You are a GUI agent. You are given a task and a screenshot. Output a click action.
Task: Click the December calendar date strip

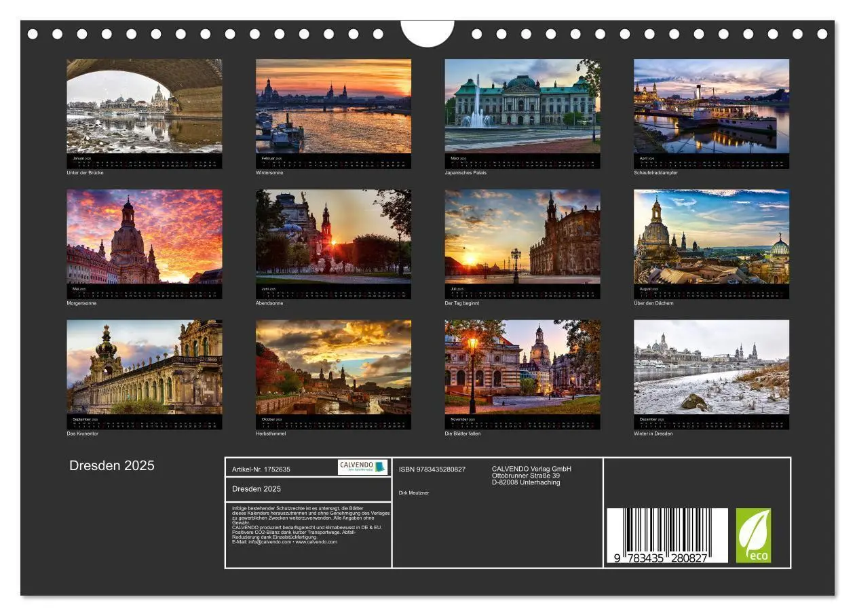[x=712, y=422]
